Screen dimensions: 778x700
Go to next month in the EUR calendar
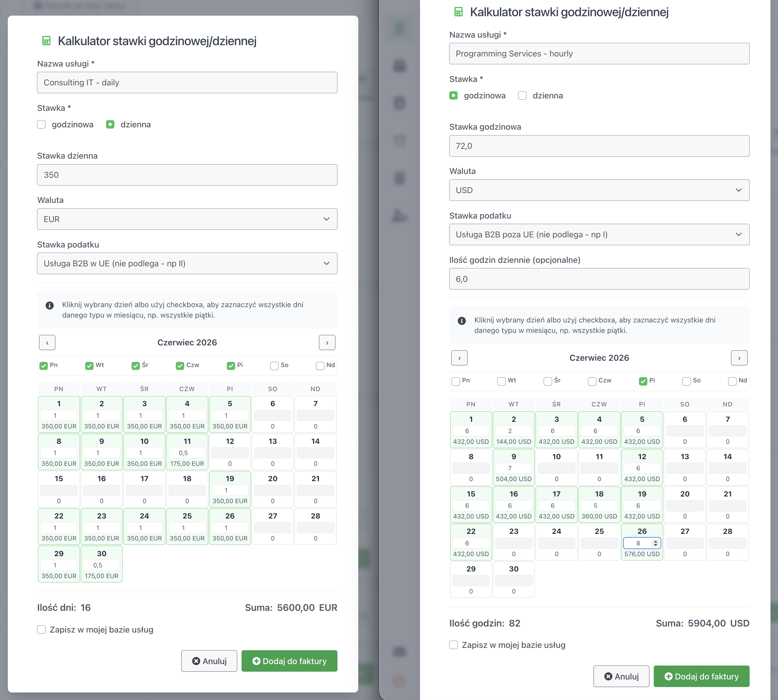pyautogui.click(x=327, y=343)
